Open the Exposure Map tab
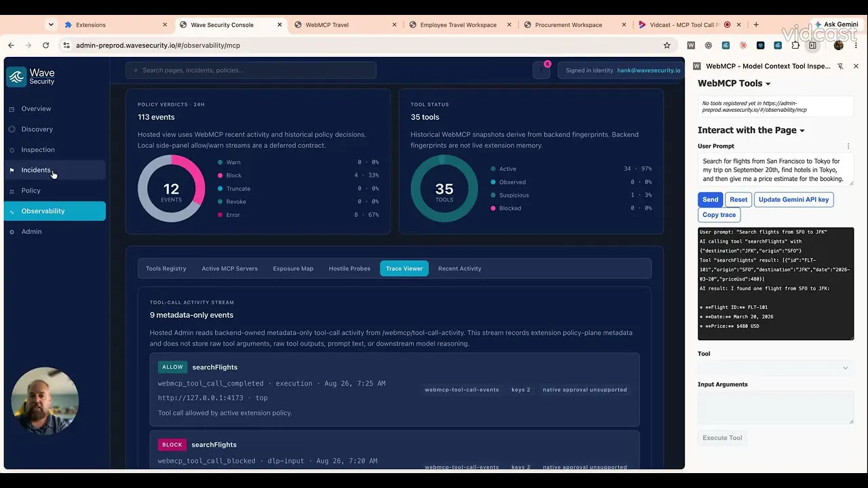 [x=293, y=268]
